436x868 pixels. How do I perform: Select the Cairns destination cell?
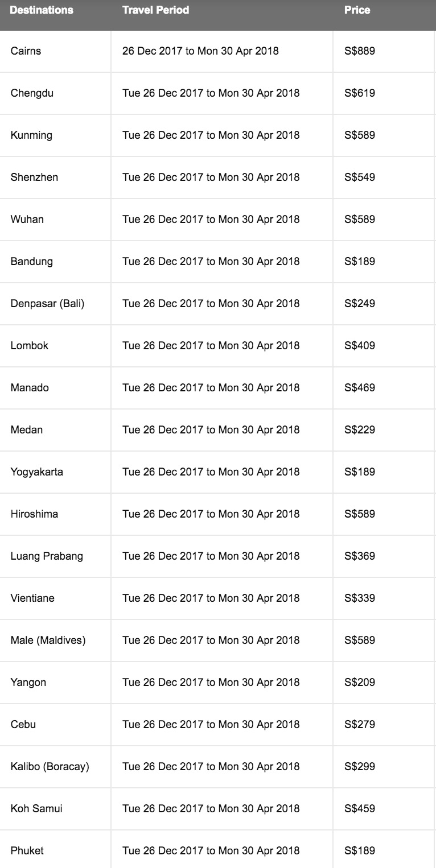[26, 51]
